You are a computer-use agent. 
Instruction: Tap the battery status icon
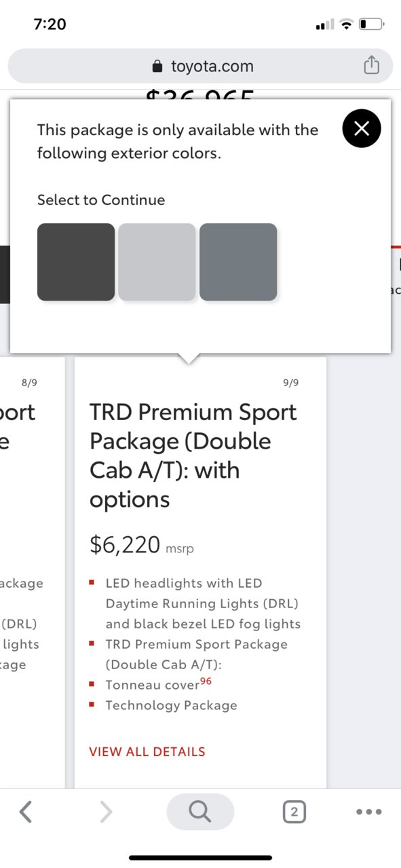pos(372,24)
